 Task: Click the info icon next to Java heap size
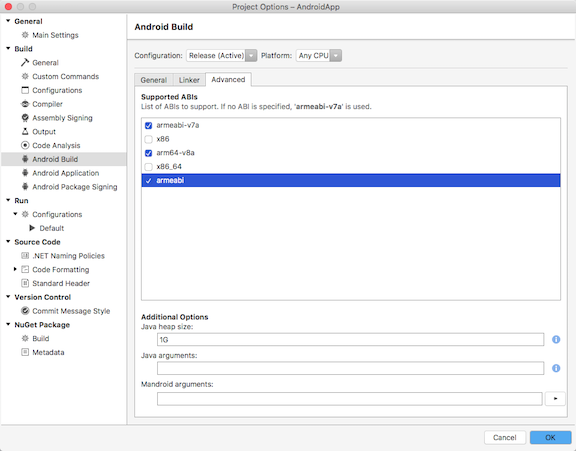[x=556, y=340]
